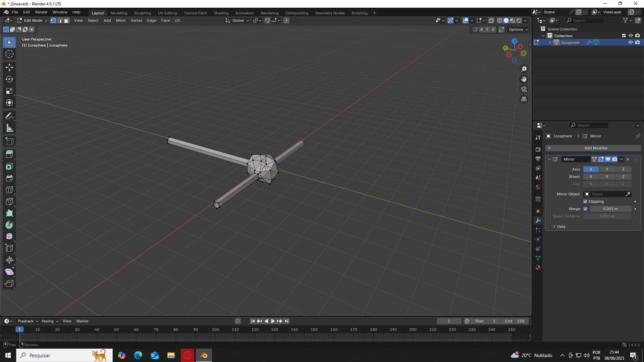
Task: Choose the Extrude Region tool
Action: pos(9,155)
